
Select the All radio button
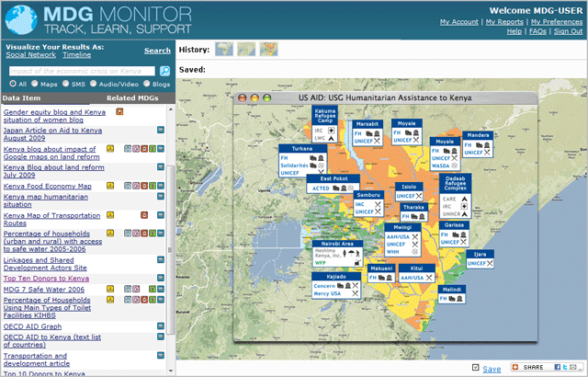point(13,84)
